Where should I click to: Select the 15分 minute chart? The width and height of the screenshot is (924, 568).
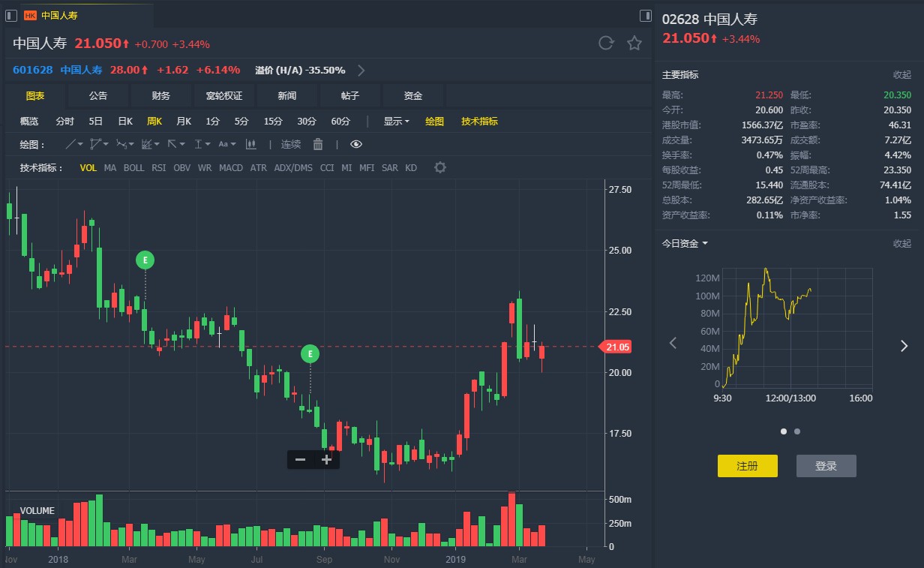point(273,122)
